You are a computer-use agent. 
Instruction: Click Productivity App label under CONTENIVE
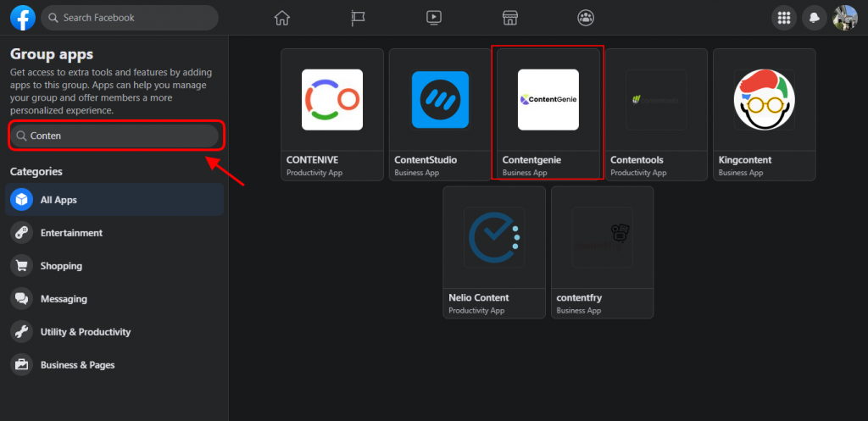pos(314,173)
